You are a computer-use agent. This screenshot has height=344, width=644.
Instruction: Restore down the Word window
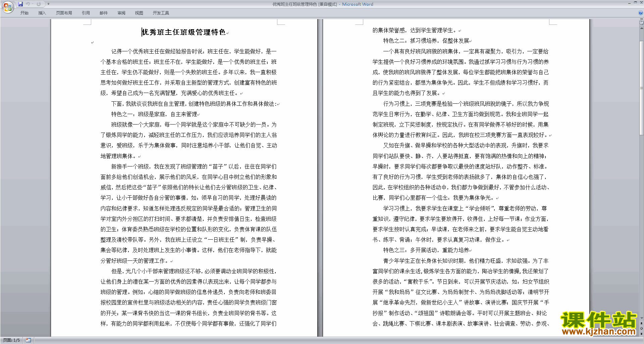point(635,3)
